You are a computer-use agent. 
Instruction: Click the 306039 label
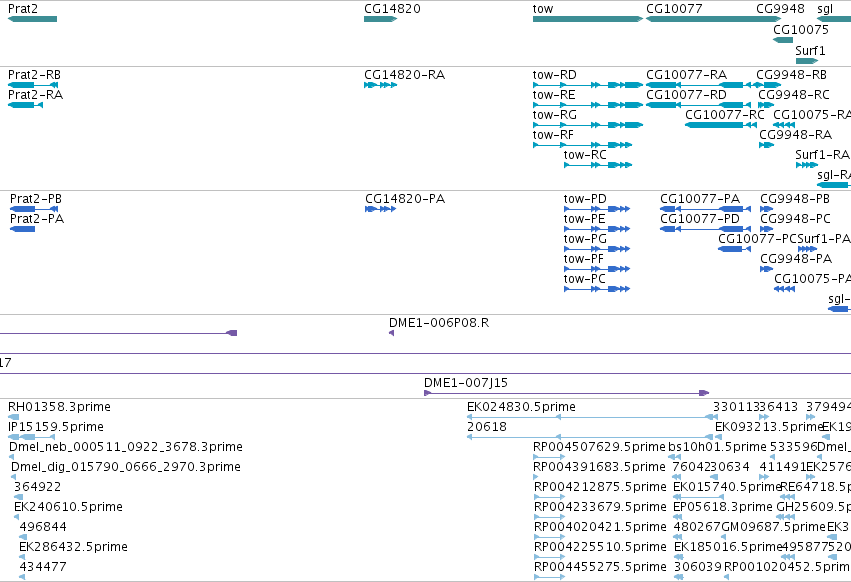pyautogui.click(x=698, y=567)
